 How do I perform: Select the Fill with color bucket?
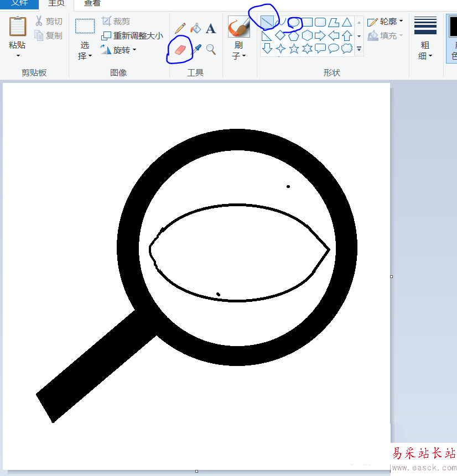196,28
